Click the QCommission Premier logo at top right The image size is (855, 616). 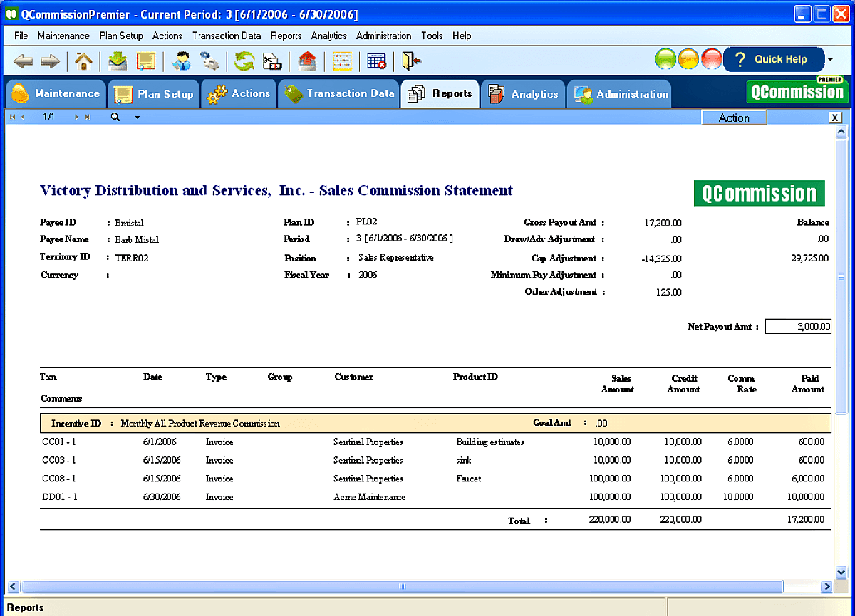[x=798, y=90]
